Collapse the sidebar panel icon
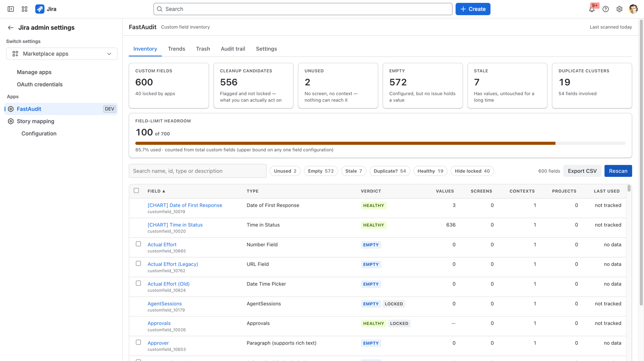The height and width of the screenshot is (361, 644). (x=11, y=9)
